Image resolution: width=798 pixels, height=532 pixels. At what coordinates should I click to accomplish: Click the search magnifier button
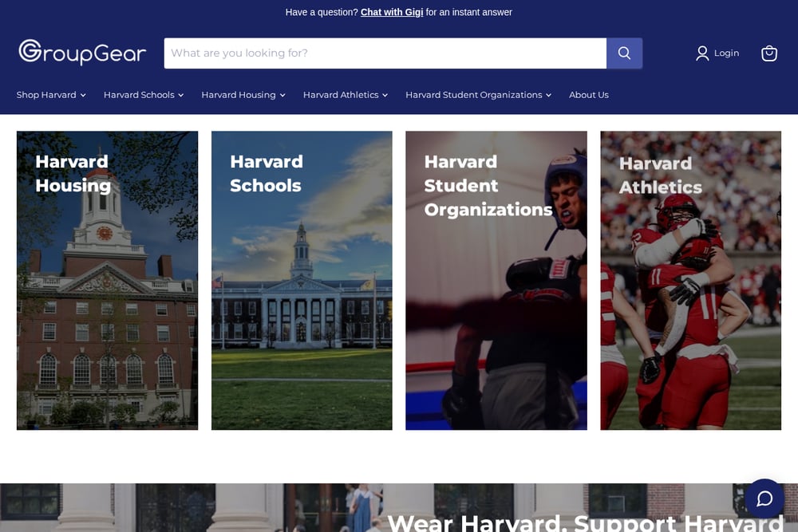[624, 53]
